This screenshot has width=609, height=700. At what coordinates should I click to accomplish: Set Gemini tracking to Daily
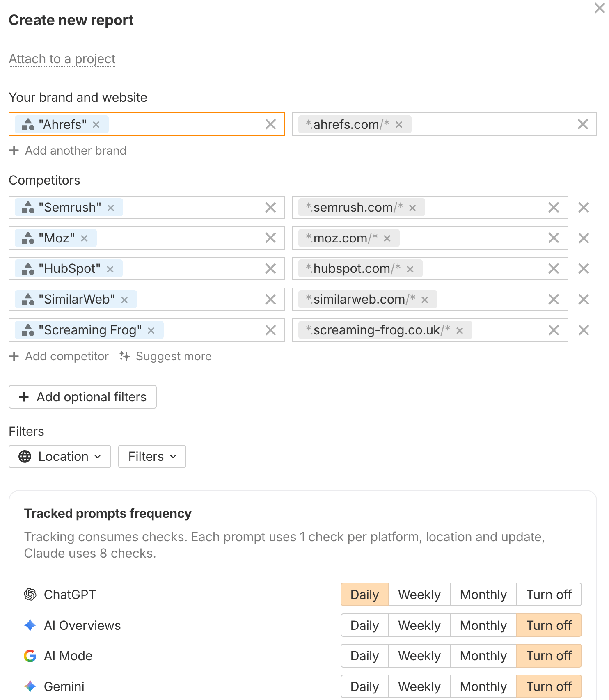pyautogui.click(x=365, y=686)
